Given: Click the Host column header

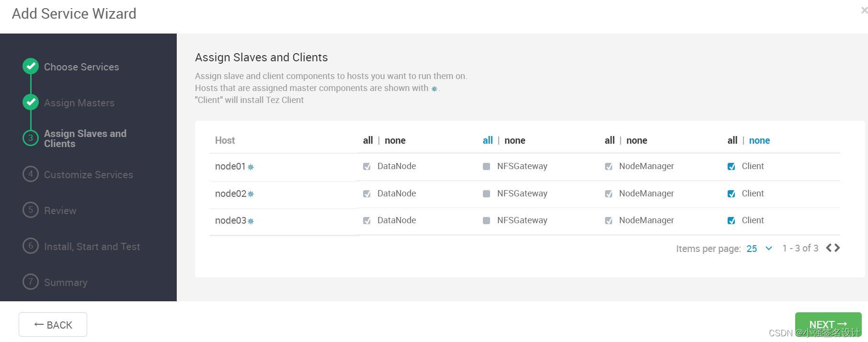Looking at the screenshot, I should pyautogui.click(x=225, y=140).
